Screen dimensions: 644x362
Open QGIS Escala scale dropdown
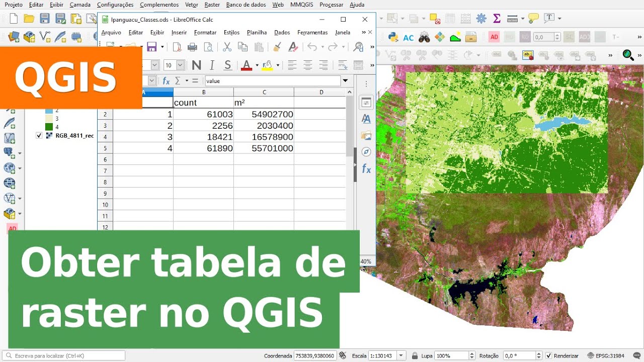point(401,355)
